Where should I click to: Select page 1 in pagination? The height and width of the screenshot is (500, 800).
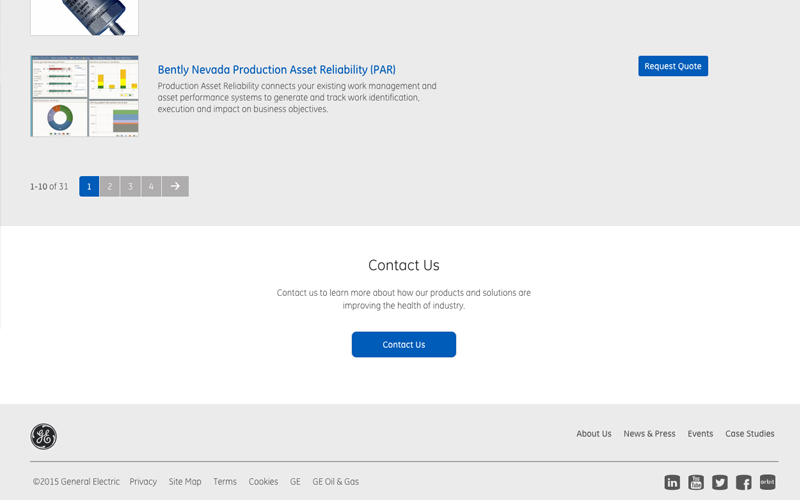click(89, 186)
